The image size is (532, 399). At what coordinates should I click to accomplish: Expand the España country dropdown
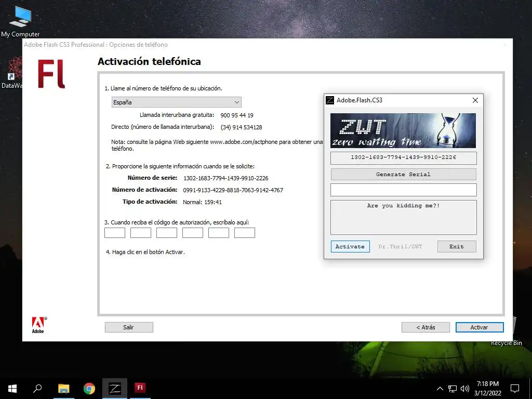(177, 102)
